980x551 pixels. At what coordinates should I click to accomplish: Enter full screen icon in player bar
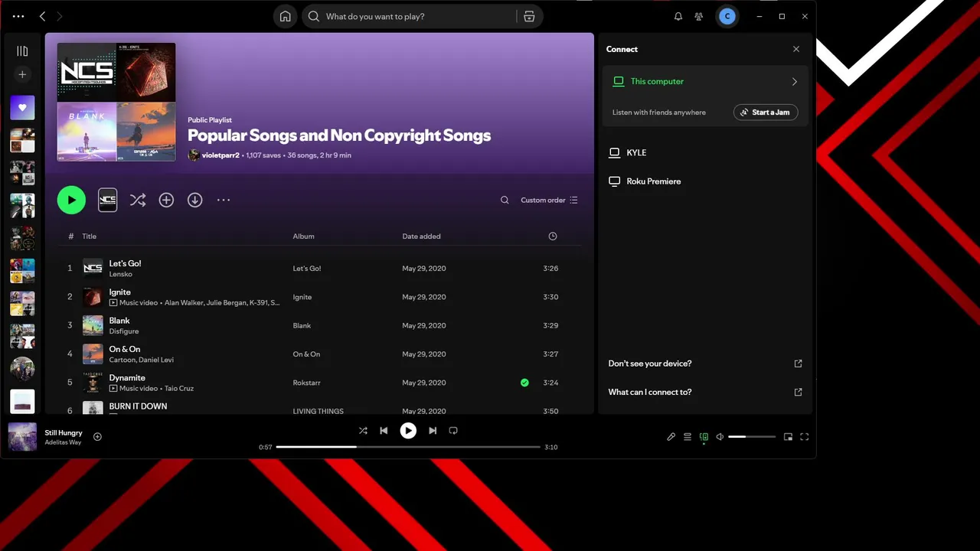[805, 437]
